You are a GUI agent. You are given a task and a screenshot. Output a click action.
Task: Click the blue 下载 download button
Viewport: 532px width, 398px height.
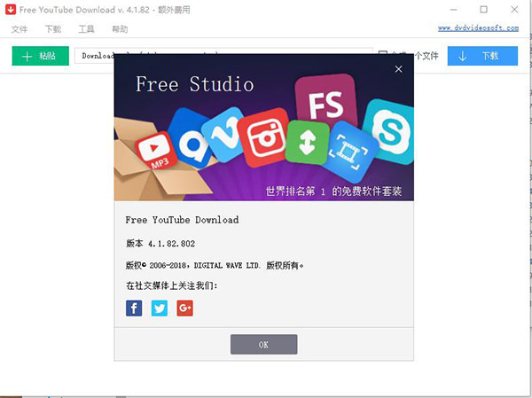(482, 56)
